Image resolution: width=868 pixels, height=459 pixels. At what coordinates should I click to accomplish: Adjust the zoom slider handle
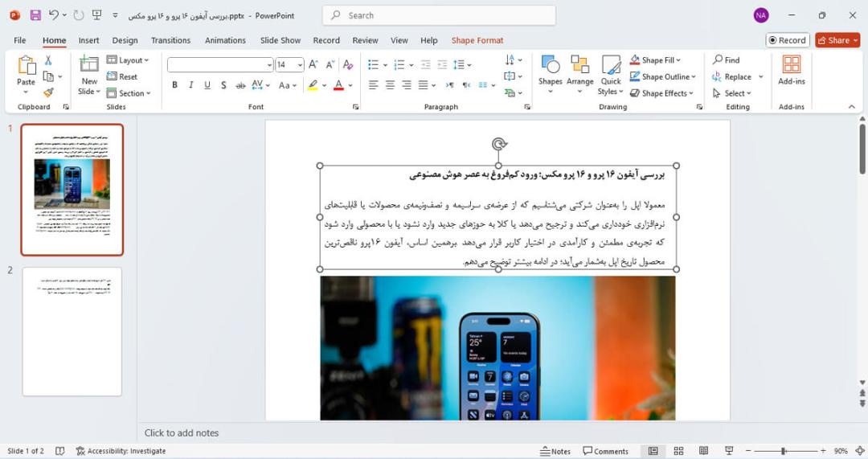[784, 451]
